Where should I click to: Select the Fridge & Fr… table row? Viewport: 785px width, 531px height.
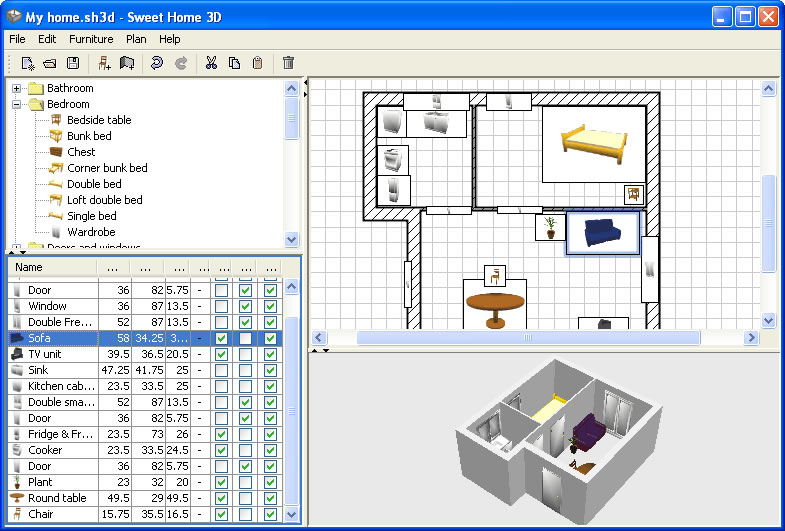[145, 434]
